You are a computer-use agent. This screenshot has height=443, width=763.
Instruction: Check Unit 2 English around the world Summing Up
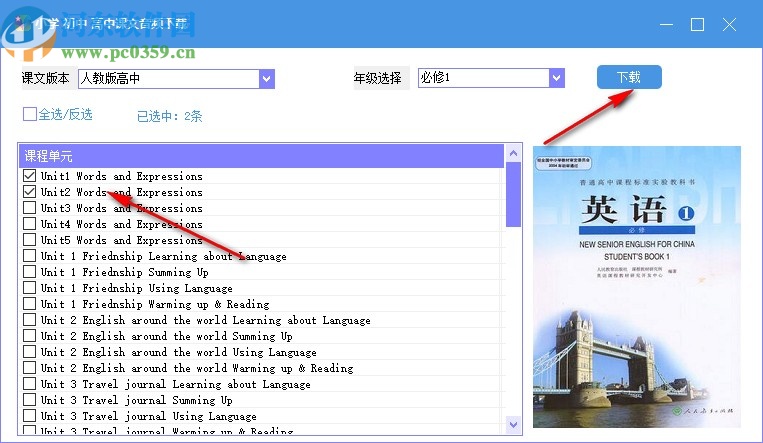30,335
